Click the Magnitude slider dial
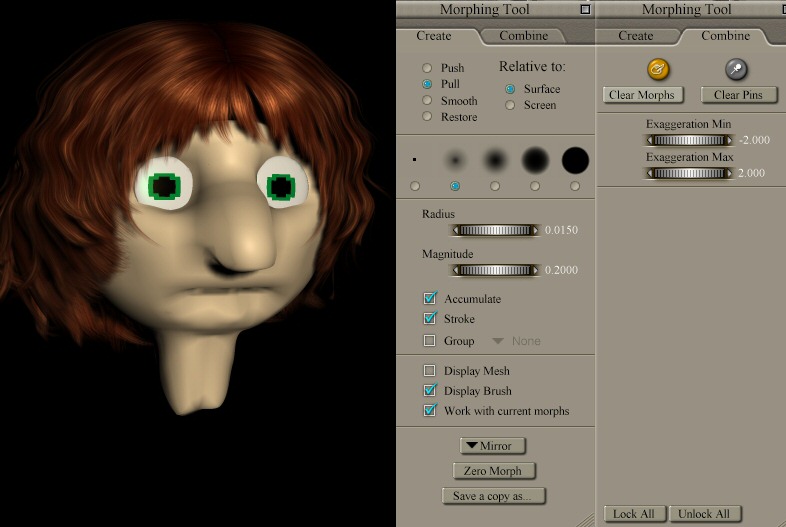Screen dimensions: 786x527 tap(495, 270)
